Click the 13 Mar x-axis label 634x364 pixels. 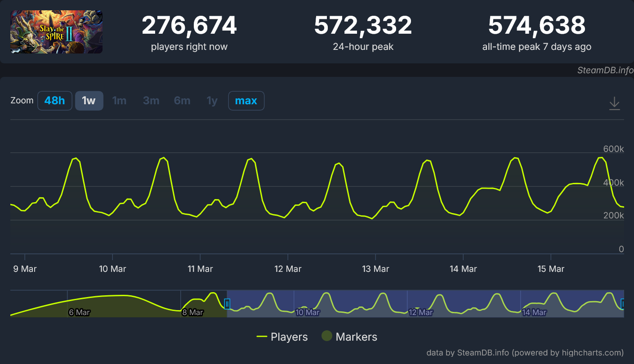click(375, 269)
